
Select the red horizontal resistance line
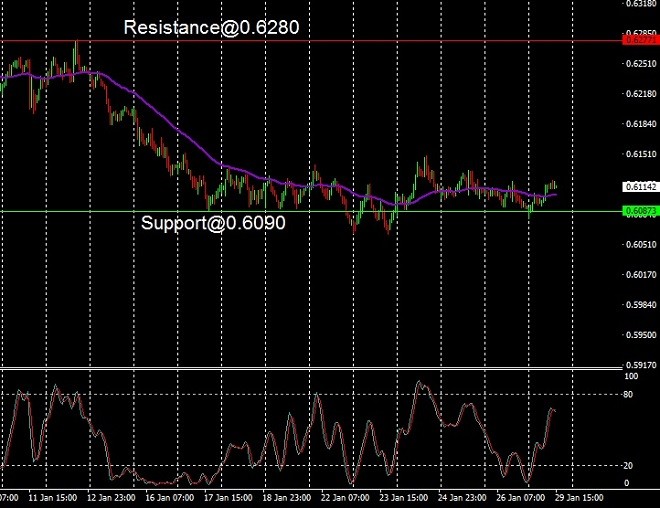tap(311, 41)
